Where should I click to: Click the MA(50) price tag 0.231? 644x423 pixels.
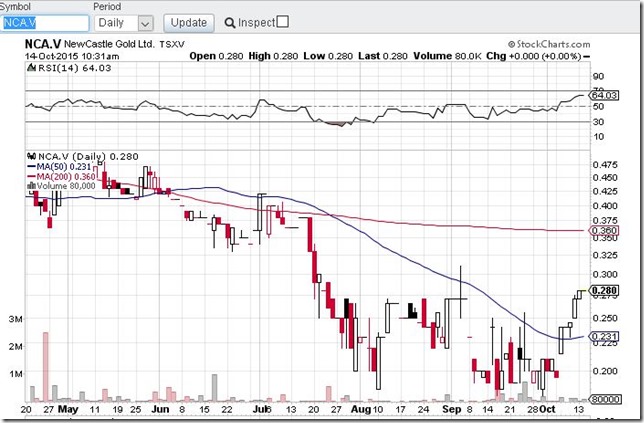[x=603, y=336]
